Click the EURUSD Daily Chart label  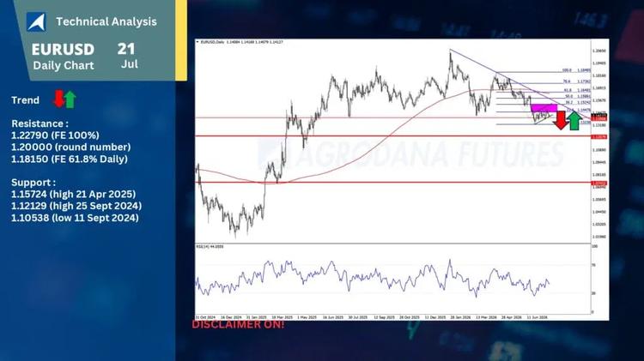click(x=64, y=57)
